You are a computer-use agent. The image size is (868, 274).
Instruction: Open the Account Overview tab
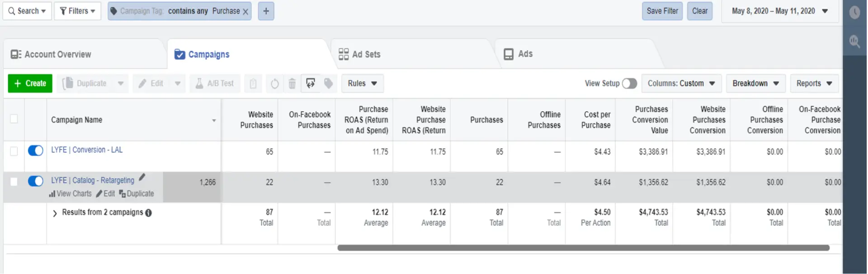coord(57,54)
